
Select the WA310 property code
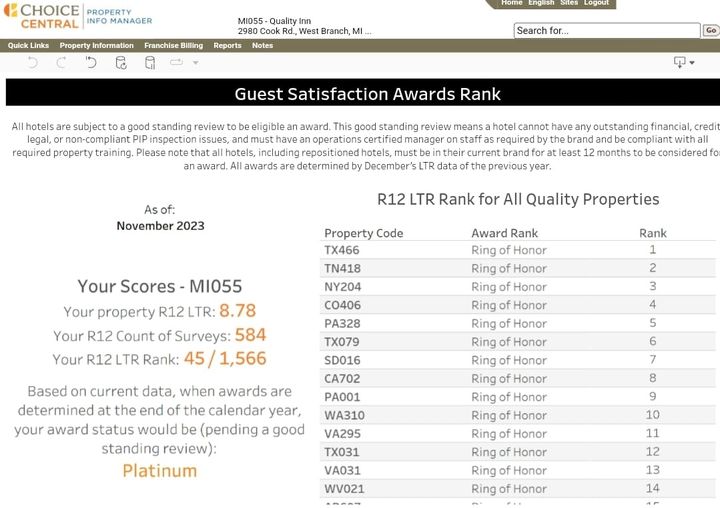344,416
